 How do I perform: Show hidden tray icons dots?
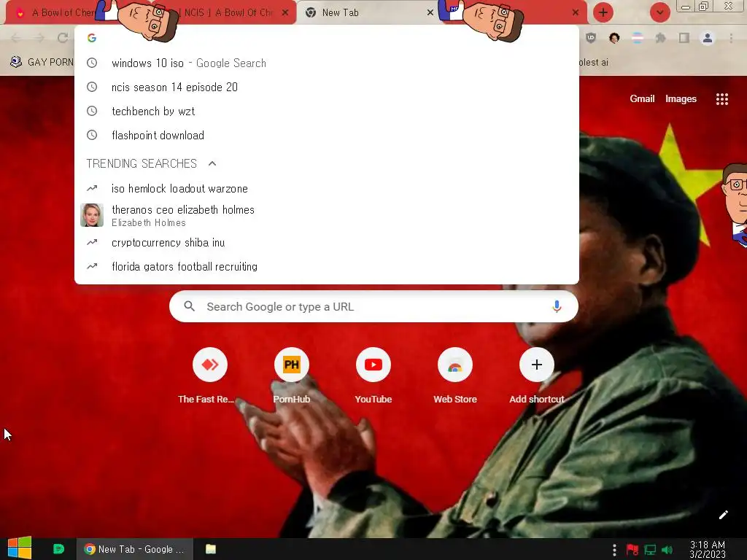614,550
